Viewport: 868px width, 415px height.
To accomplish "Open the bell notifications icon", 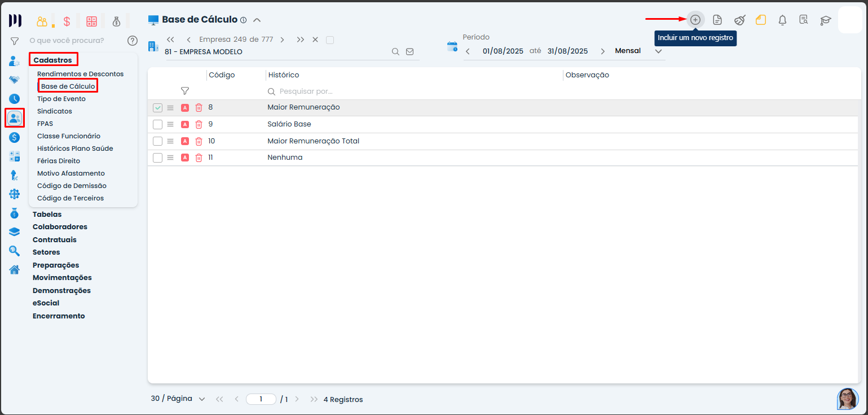I will (x=782, y=20).
